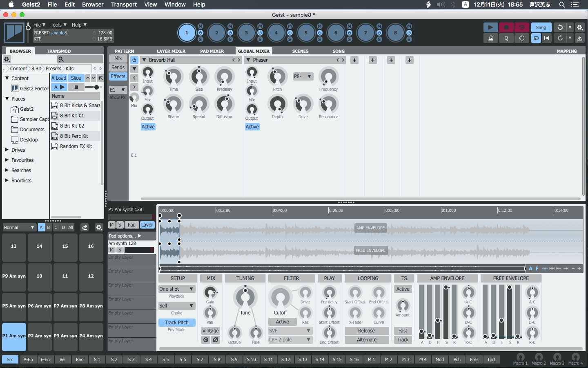Enable Track Pitch in SETUP
Screen dimensions: 588x368
click(177, 323)
